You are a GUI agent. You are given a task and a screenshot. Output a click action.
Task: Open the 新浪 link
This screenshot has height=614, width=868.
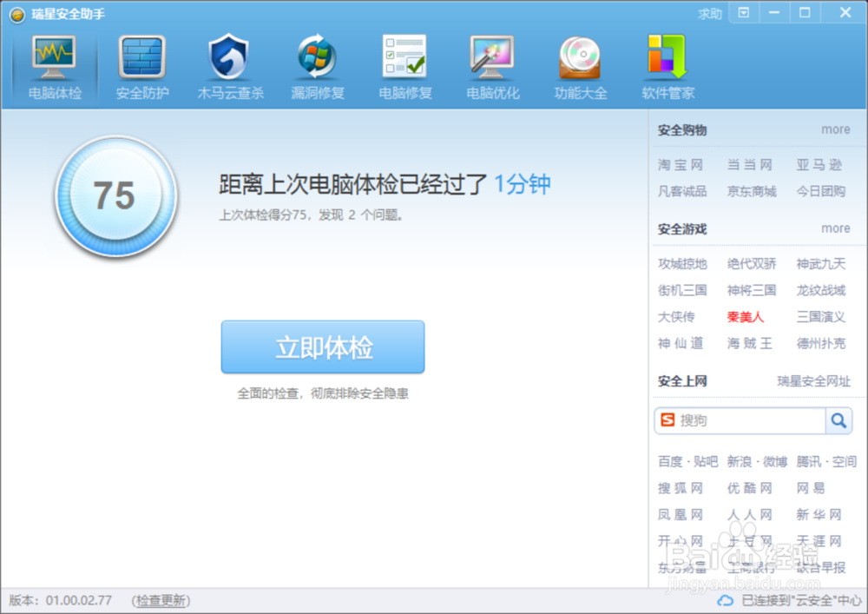click(x=739, y=462)
